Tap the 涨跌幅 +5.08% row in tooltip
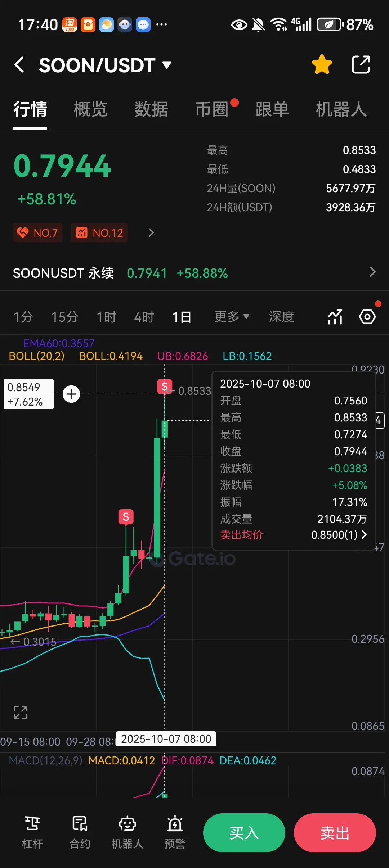This screenshot has width=389, height=868. (x=294, y=485)
